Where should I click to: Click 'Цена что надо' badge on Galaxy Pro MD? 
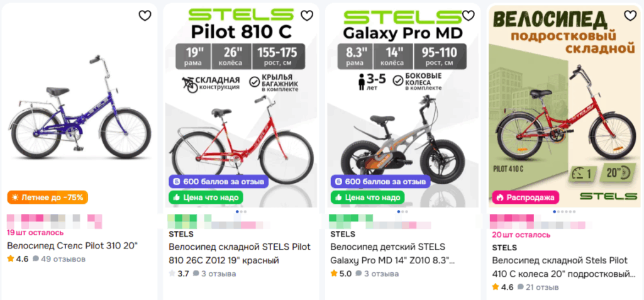tap(367, 197)
